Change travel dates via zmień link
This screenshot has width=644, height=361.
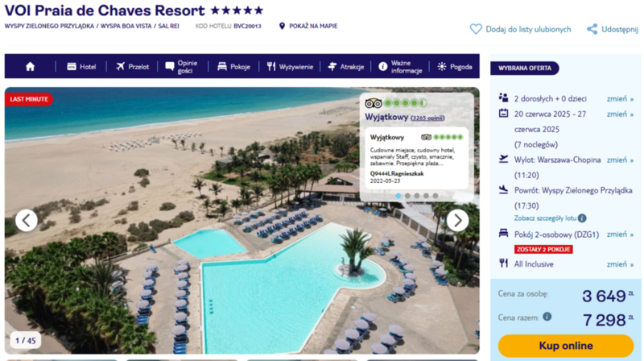pyautogui.click(x=620, y=114)
